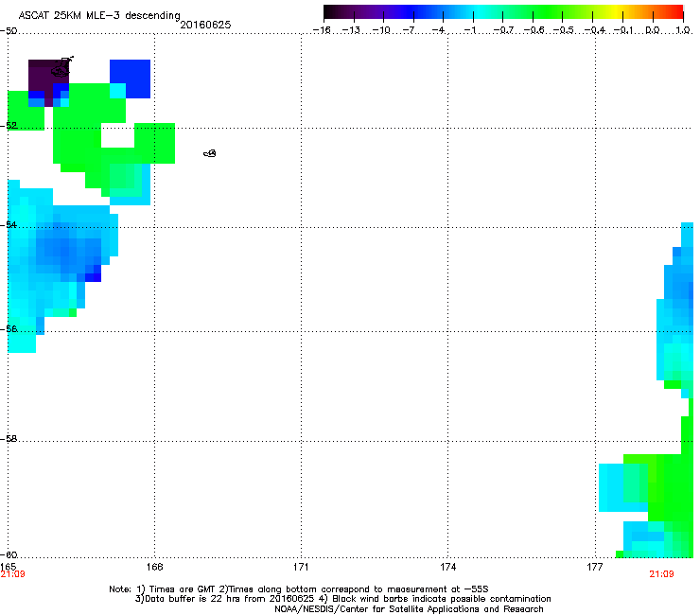Click the -1 color scale label
The image size is (700, 615).
(x=470, y=30)
